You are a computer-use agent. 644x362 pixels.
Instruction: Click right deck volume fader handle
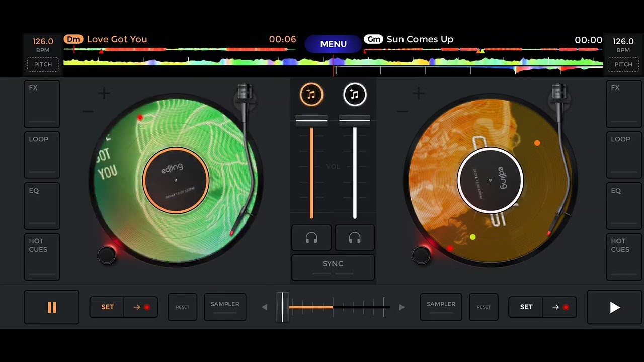coord(355,120)
